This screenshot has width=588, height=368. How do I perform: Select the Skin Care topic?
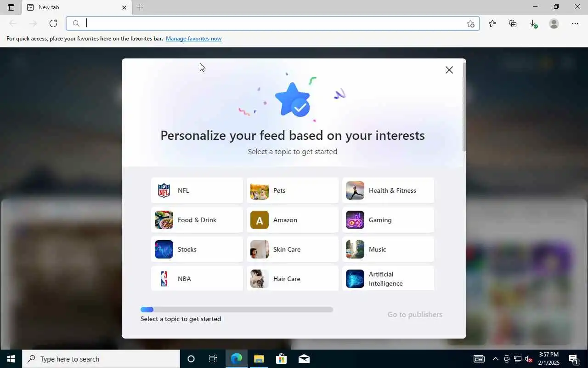[x=293, y=249]
